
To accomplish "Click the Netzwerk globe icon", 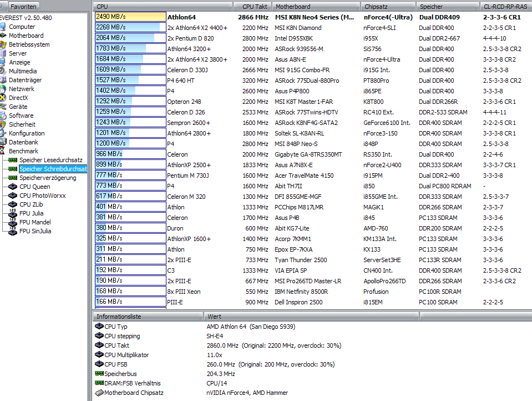I will [3, 89].
